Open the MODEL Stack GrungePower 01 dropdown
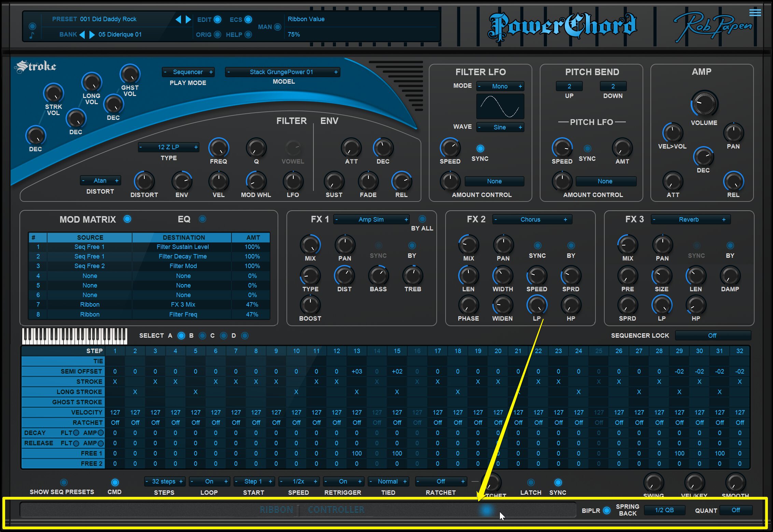Screen dimensions: 773x532 [282, 72]
